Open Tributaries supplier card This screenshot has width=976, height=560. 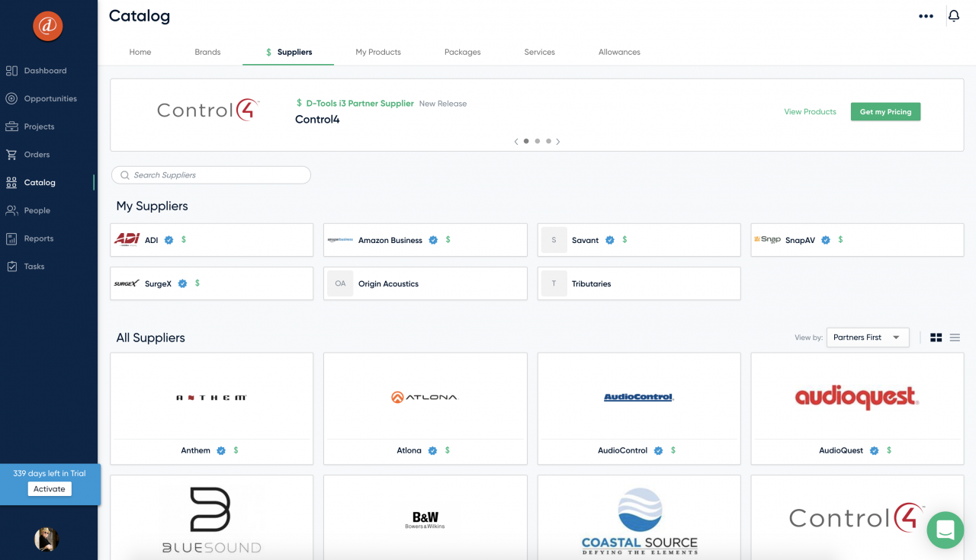click(639, 283)
